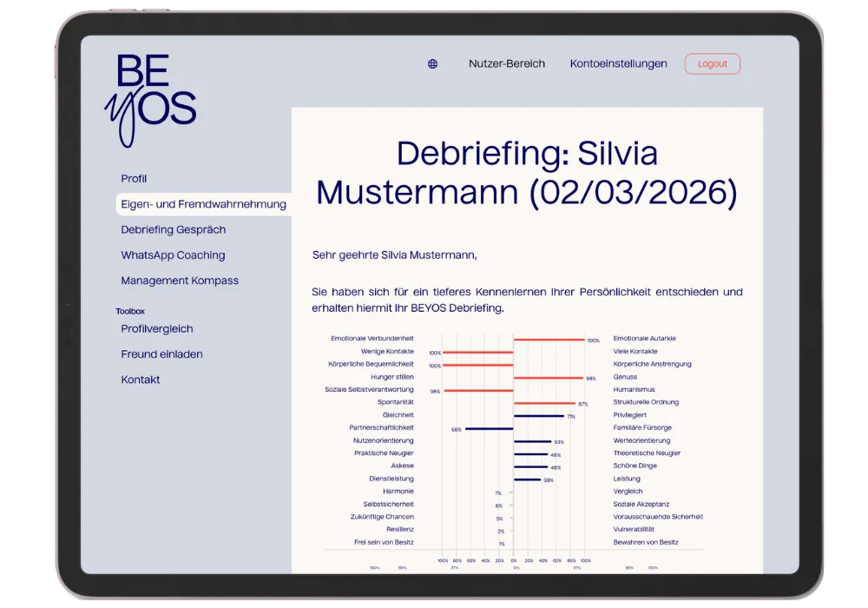This screenshot has height=608, width=868.
Task: Open the Kontakt sidebar link
Action: point(141,380)
